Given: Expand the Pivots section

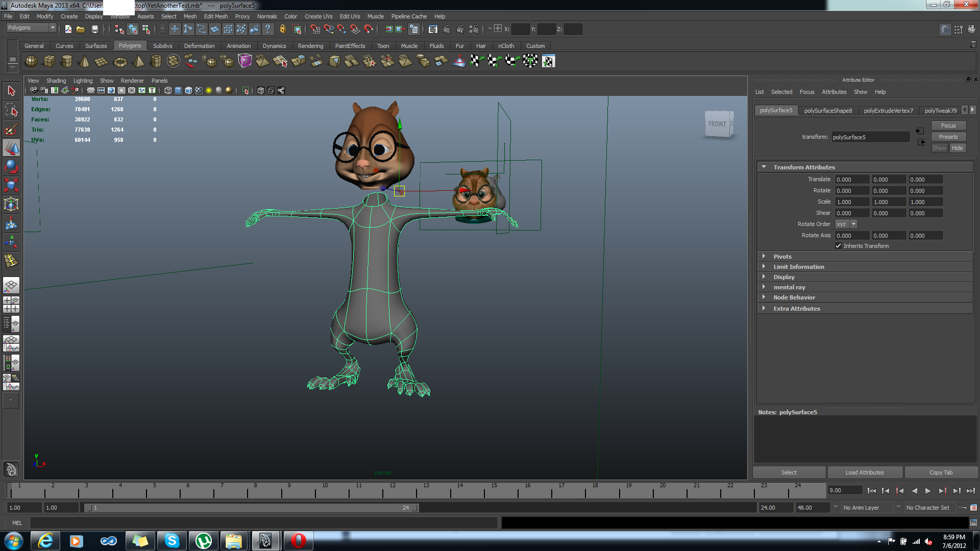Looking at the screenshot, I should tap(782, 257).
